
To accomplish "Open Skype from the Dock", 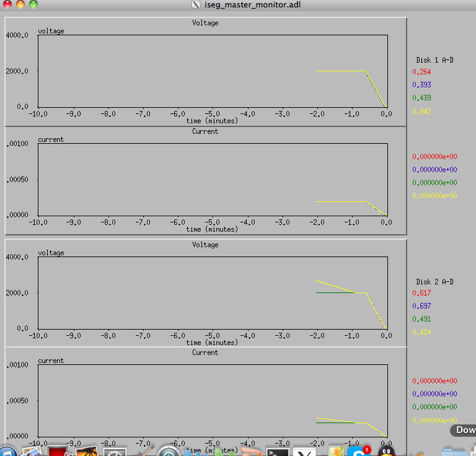I will tap(359, 451).
